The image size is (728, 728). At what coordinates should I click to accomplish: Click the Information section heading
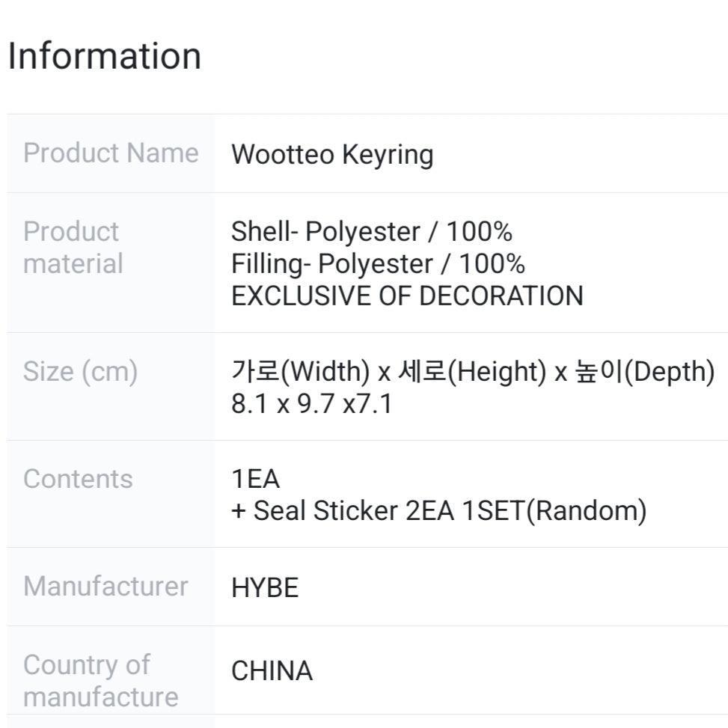(104, 56)
